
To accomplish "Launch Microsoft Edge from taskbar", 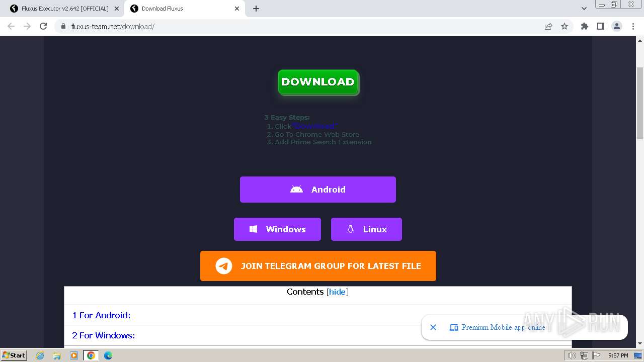I will click(x=108, y=355).
